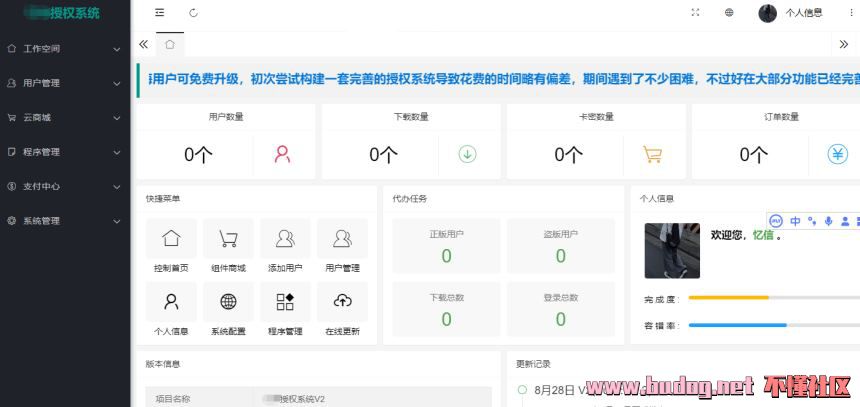
Task: Select the home tab
Action: coord(170,44)
